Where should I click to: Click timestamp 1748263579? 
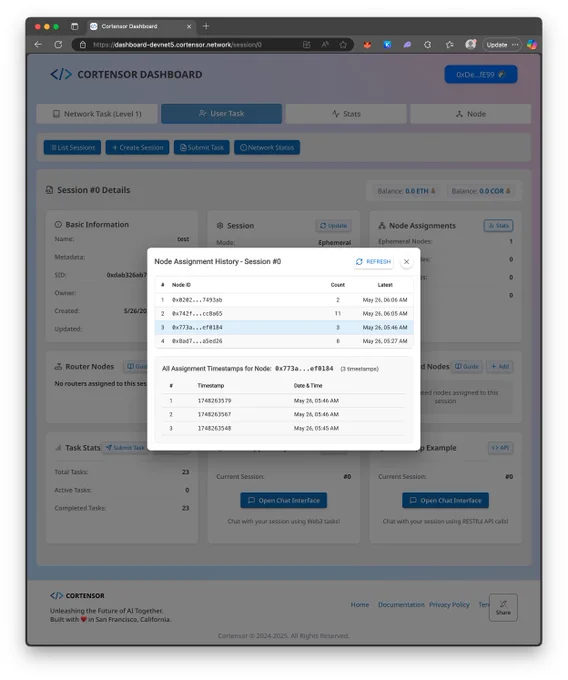pyautogui.click(x=214, y=401)
